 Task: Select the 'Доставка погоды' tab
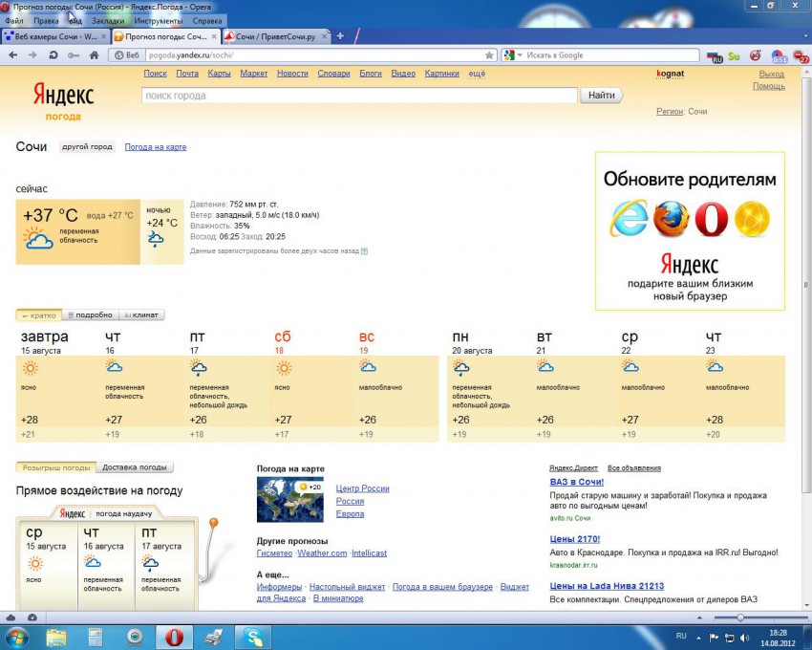tap(135, 467)
